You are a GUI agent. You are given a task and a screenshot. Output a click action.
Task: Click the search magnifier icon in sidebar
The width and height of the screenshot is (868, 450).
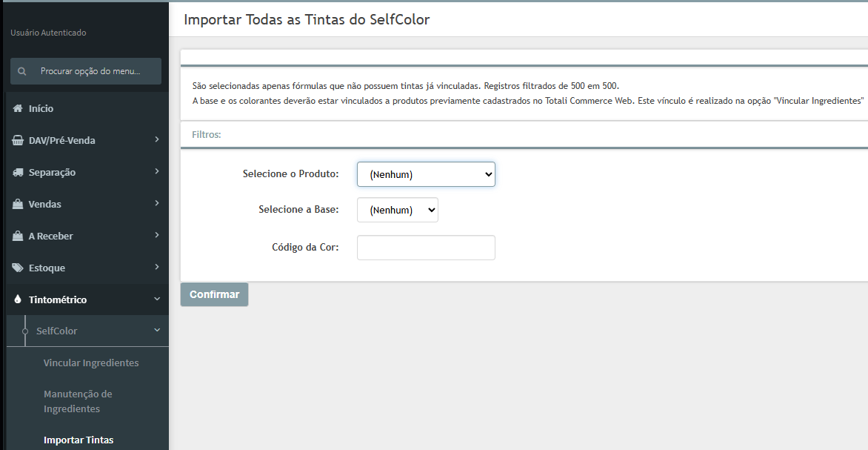[22, 71]
